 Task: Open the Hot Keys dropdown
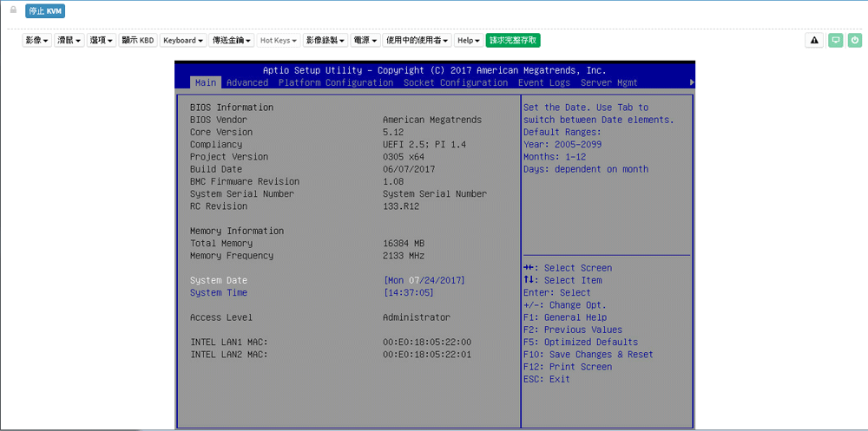pos(279,41)
